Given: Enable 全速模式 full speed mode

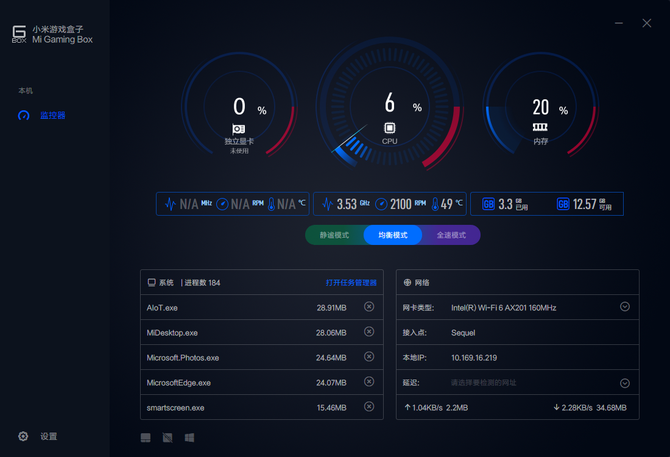Looking at the screenshot, I should 451,235.
